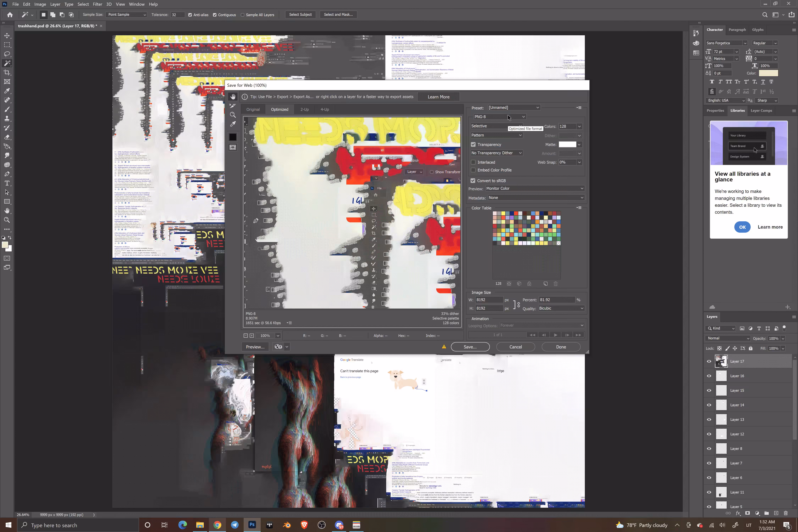
Task: Select the Rectangular Marquee tool
Action: tap(7, 45)
